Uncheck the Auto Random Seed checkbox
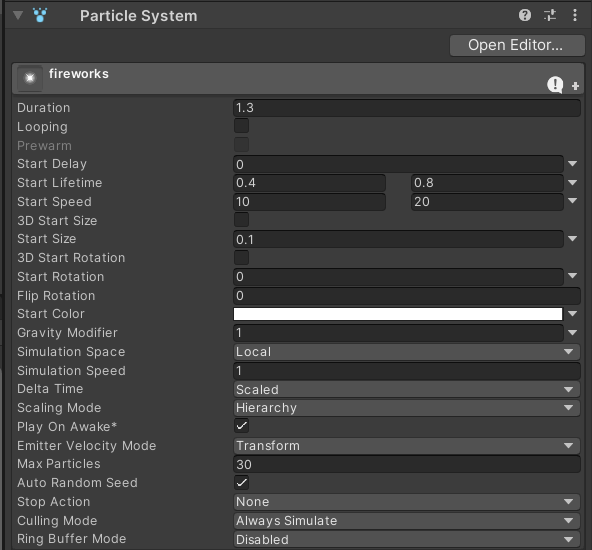This screenshot has height=550, width=592. click(x=242, y=482)
